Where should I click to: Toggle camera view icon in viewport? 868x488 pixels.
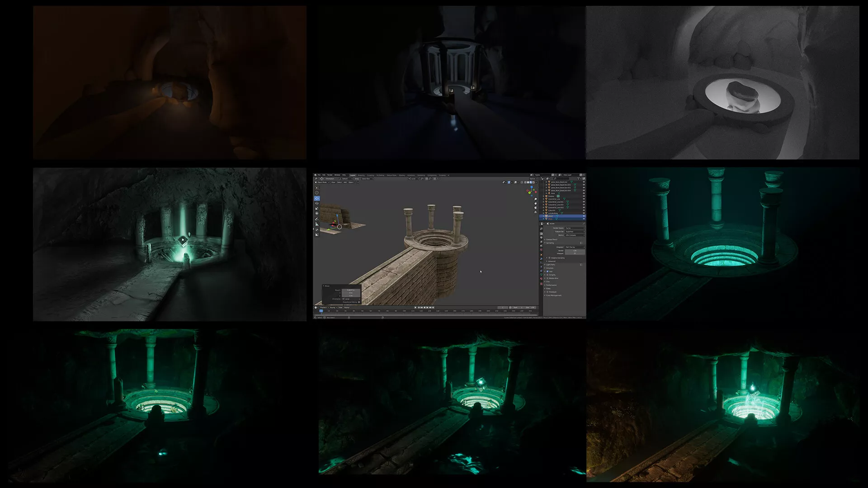535,208
